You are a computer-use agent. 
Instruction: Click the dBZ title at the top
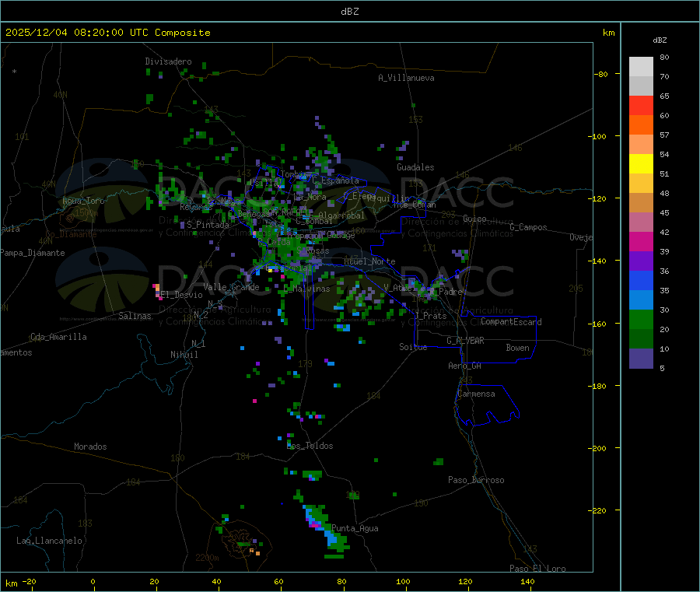349,12
